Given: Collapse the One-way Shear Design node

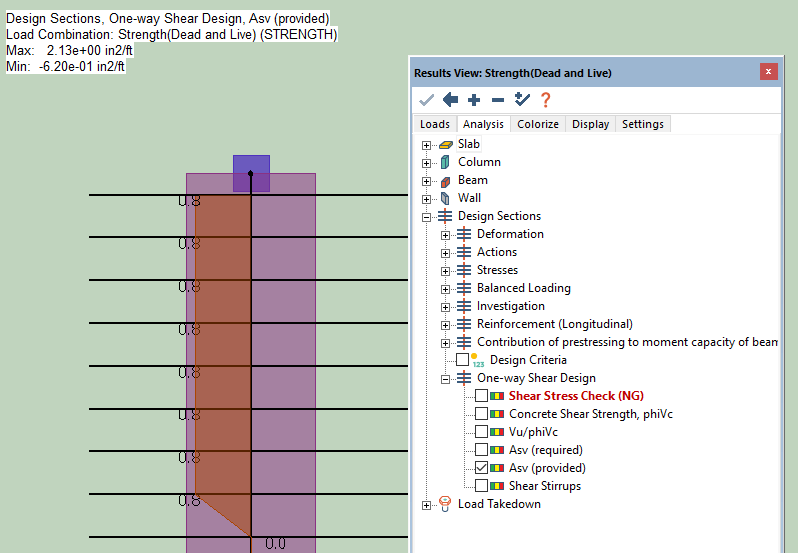Looking at the screenshot, I should tap(446, 378).
